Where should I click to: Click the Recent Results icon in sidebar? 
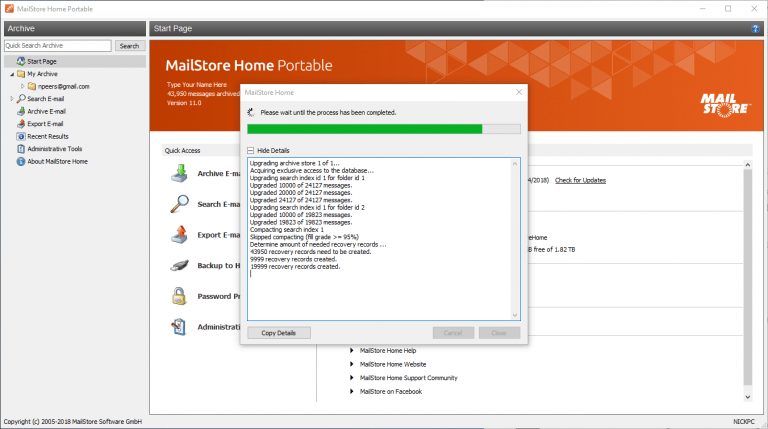coord(21,136)
